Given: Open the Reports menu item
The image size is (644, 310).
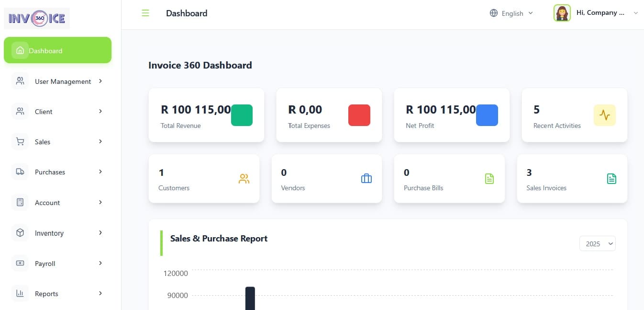Looking at the screenshot, I should click(x=47, y=293).
